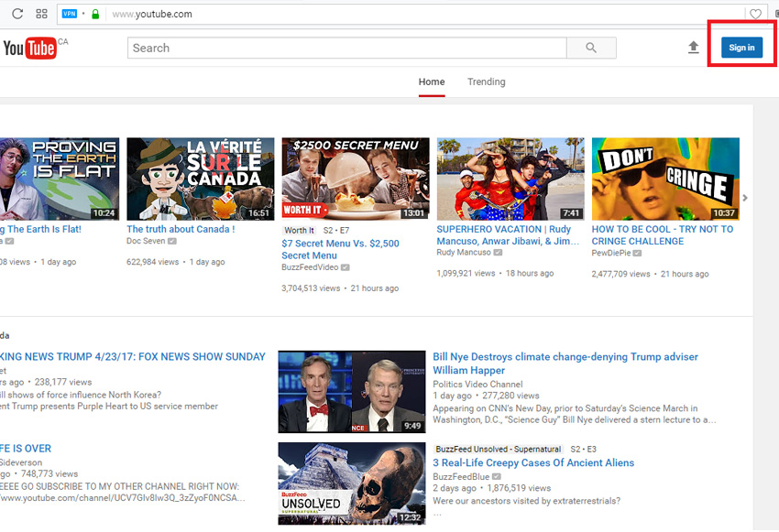Open the speed dial grid icon
The image size is (779, 532).
point(42,14)
